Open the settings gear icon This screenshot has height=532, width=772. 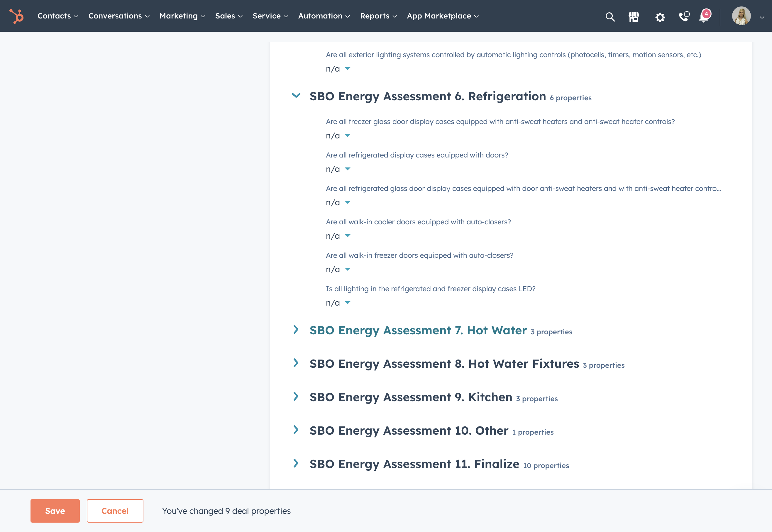tap(660, 17)
